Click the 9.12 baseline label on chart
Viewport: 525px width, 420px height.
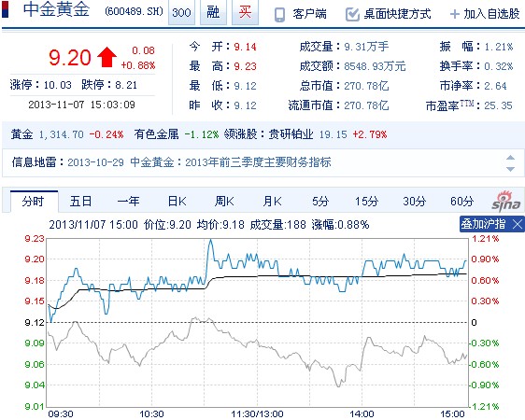pyautogui.click(x=35, y=323)
